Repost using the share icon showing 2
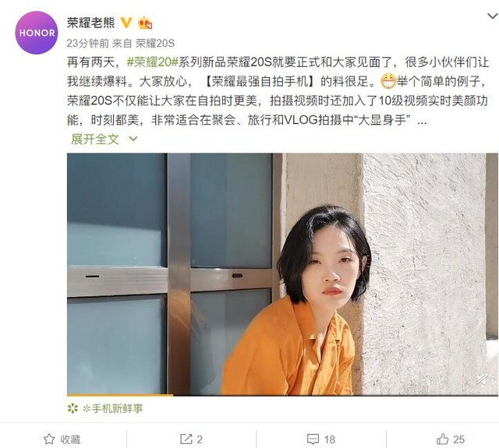Image resolution: width=499 pixels, height=448 pixels. pos(191,439)
